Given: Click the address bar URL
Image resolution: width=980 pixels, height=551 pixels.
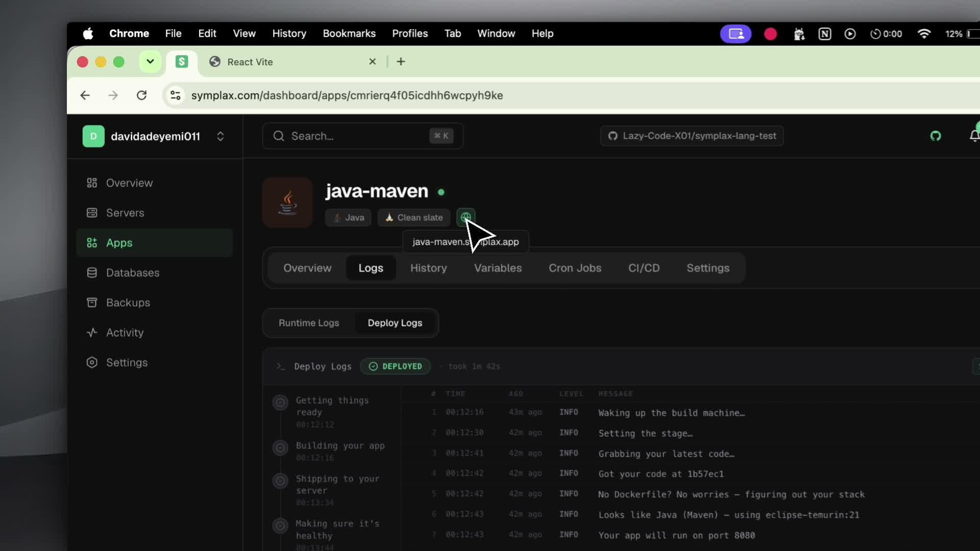Looking at the screenshot, I should (x=347, y=95).
